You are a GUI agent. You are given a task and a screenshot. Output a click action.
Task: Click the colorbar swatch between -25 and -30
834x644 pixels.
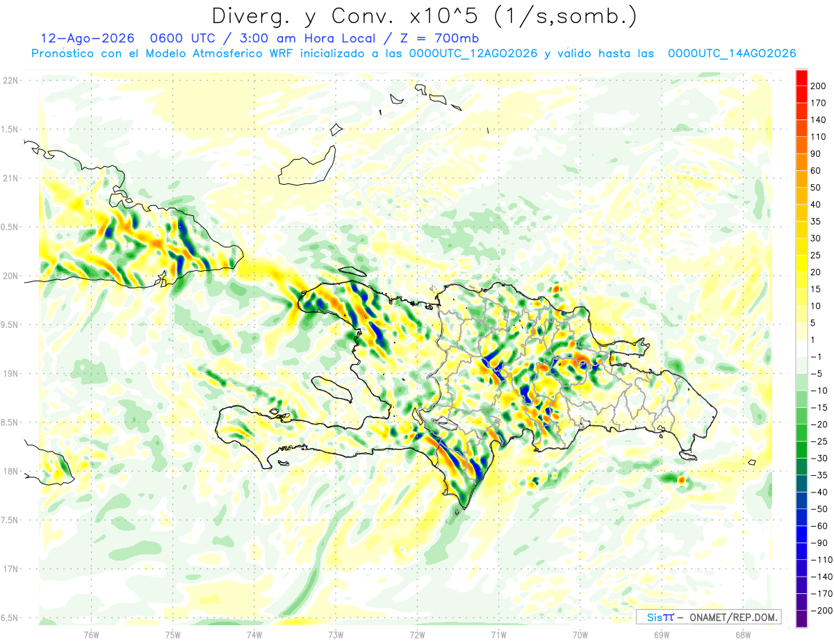[801, 449]
